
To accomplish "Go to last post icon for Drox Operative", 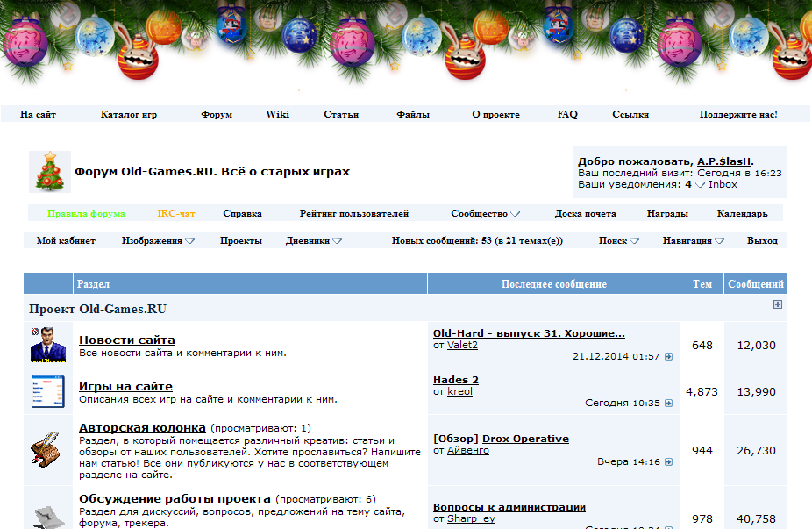I will coord(668,461).
